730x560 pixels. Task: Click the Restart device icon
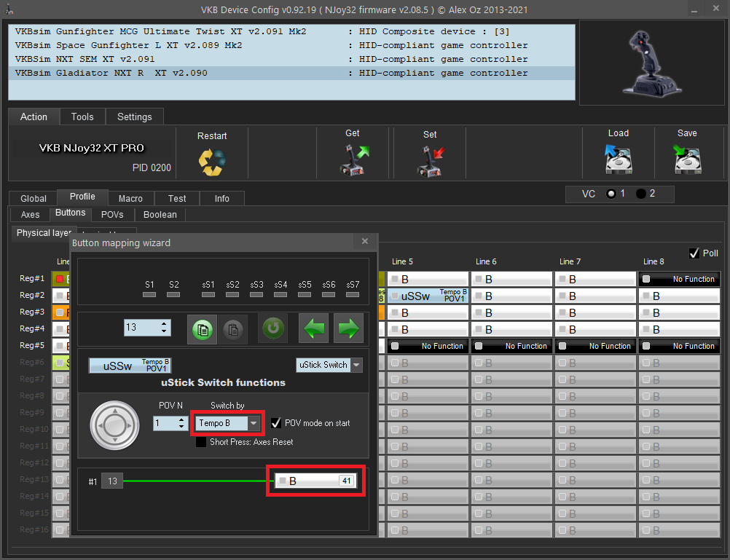(x=212, y=161)
